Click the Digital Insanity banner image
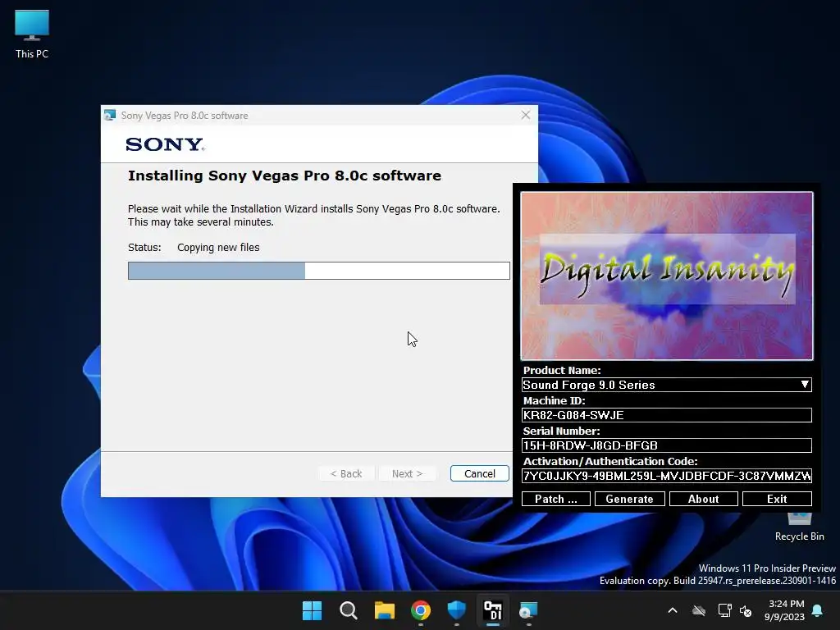Image resolution: width=840 pixels, height=630 pixels. coord(667,276)
